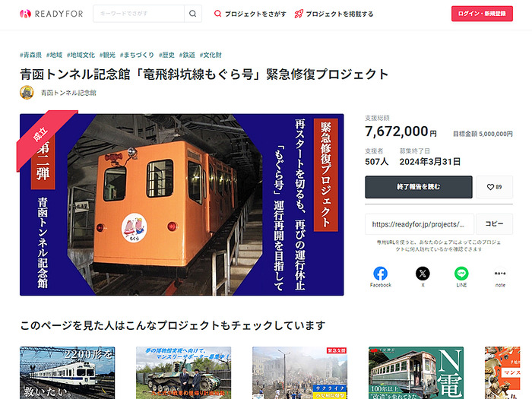Click the search magnifier button
Screen dimensions: 532x399
pyautogui.click(x=193, y=14)
